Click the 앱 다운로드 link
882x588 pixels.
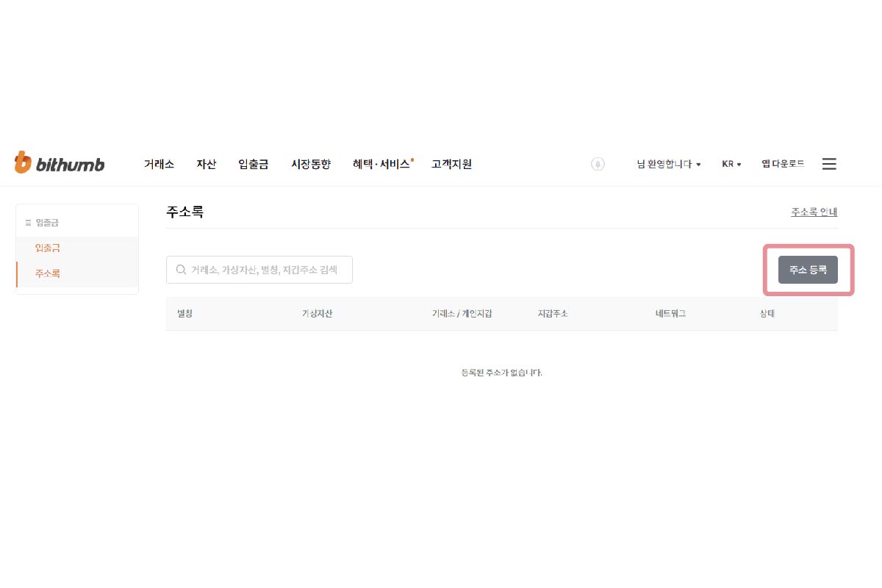coord(783,164)
